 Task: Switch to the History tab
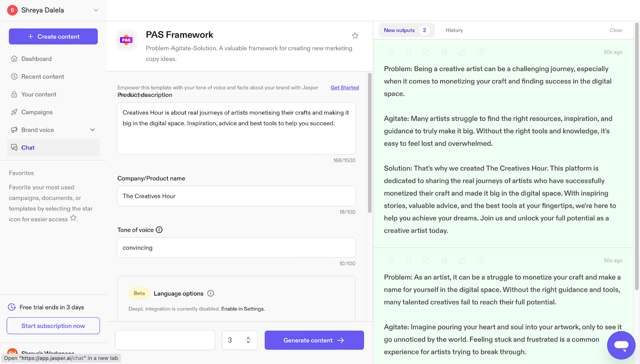454,30
